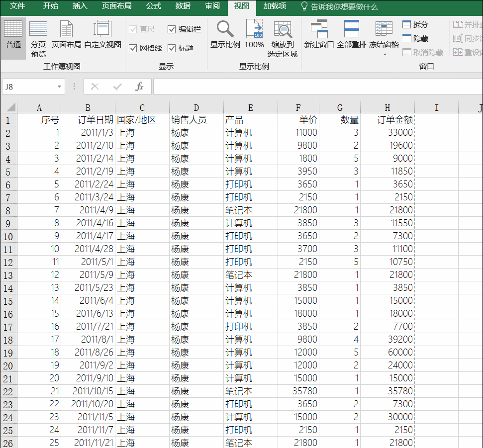Click the 销售人员 header cell
Image resolution: width=483 pixels, height=448 pixels.
coord(196,120)
